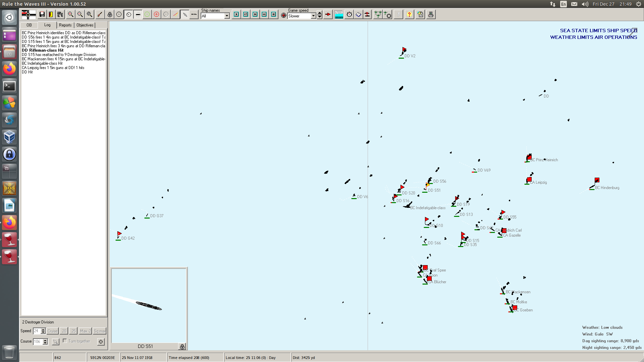Click the fast forward playback button
The image size is (644, 362).
tap(264, 14)
